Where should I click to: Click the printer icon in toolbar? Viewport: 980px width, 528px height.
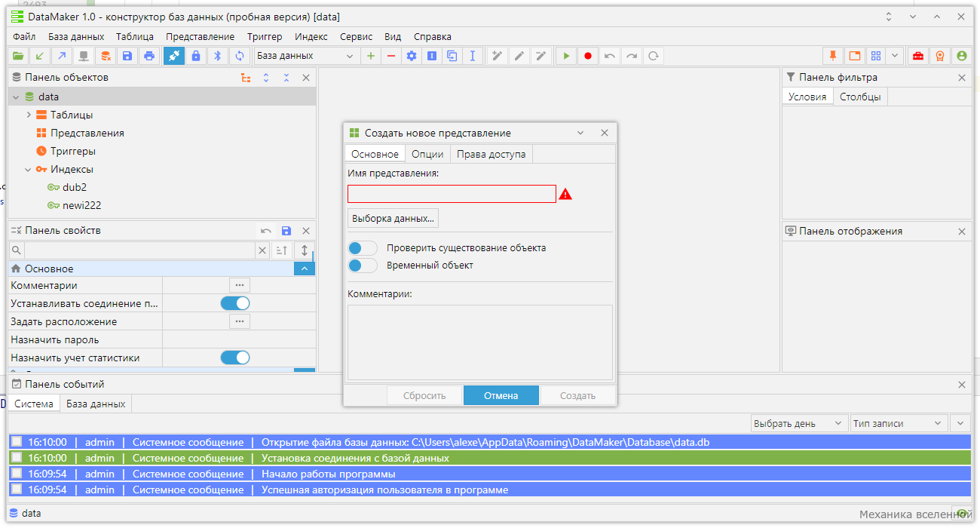click(149, 56)
